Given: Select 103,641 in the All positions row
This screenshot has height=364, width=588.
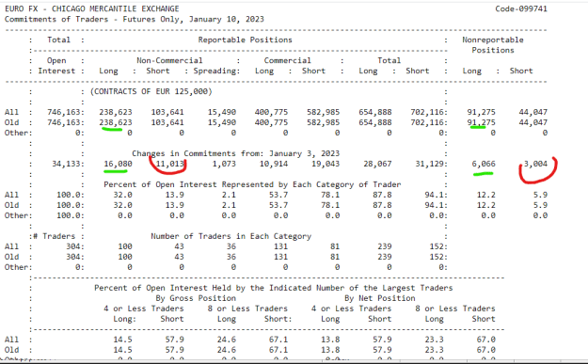Looking at the screenshot, I should coord(167,112).
